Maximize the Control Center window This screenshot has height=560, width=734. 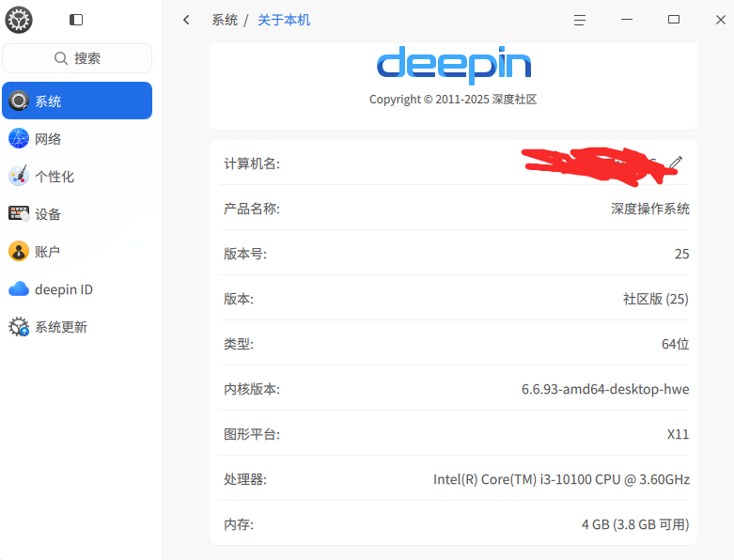click(x=674, y=19)
